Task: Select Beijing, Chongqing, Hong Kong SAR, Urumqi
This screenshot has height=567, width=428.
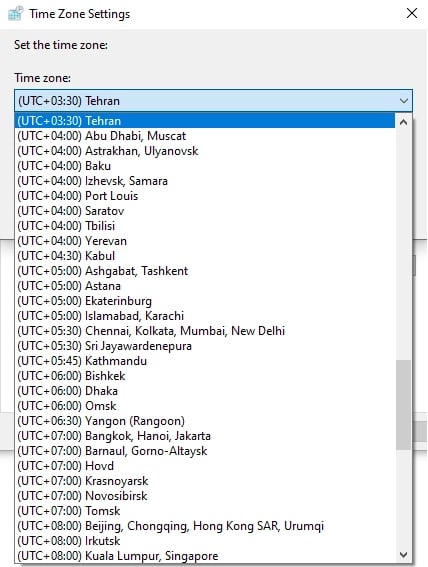Action: 205,526
